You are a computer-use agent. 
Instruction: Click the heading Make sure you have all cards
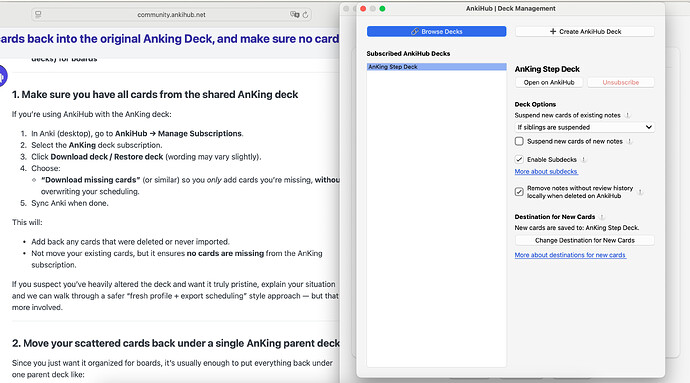click(x=155, y=95)
